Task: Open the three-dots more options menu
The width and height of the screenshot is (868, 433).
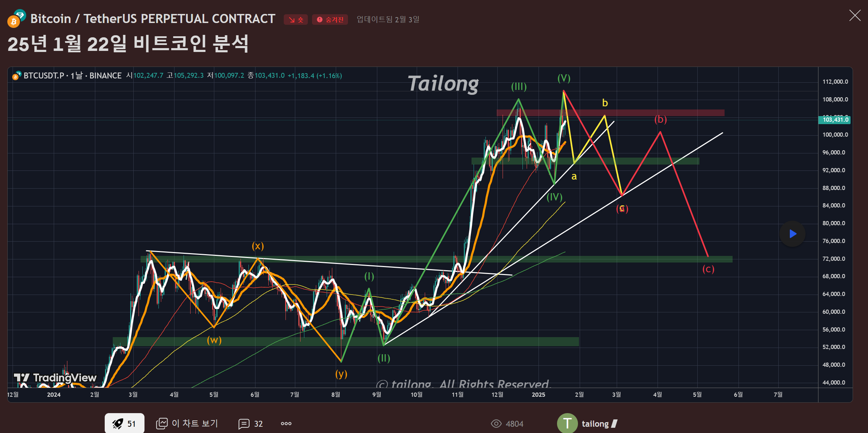Action: tap(286, 424)
